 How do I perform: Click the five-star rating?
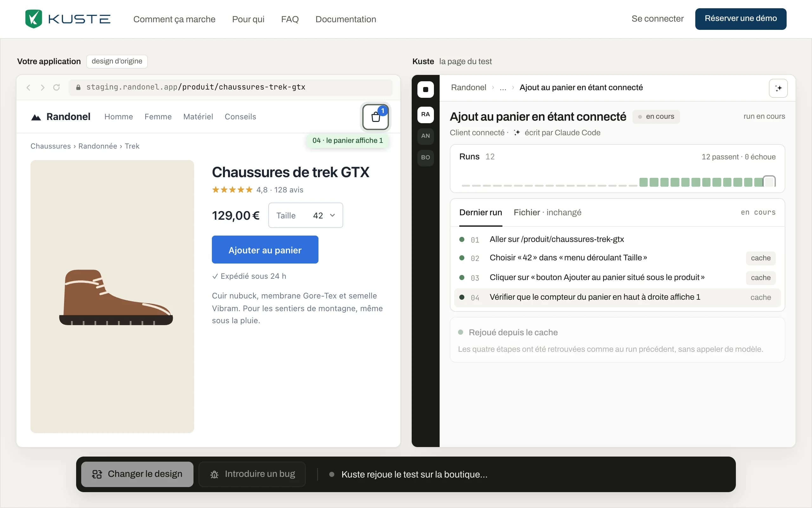pos(232,190)
